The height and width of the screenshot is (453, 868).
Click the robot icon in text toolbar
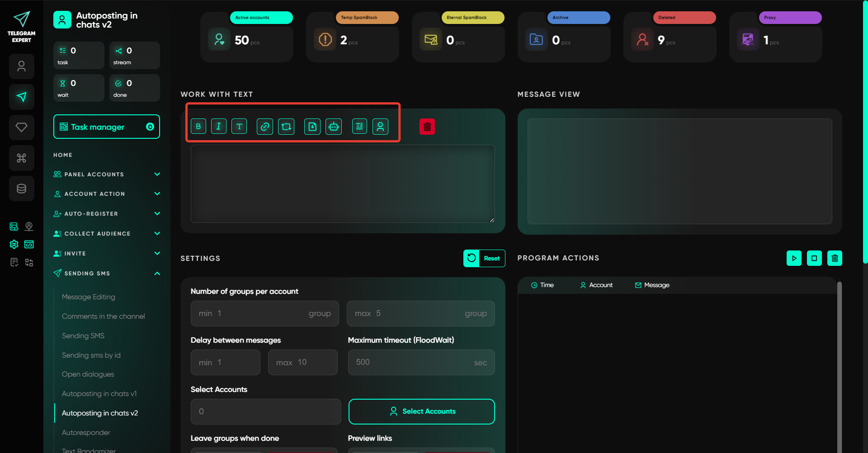[x=334, y=127]
